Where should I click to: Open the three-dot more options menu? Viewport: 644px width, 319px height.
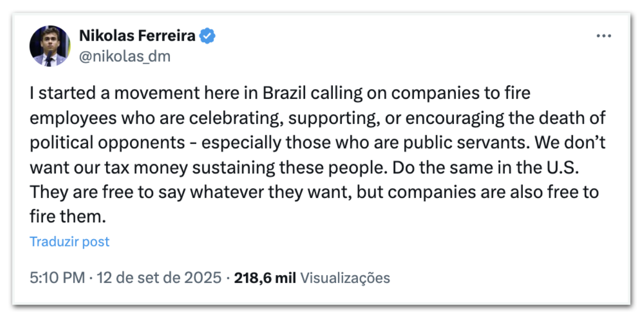[x=603, y=36]
